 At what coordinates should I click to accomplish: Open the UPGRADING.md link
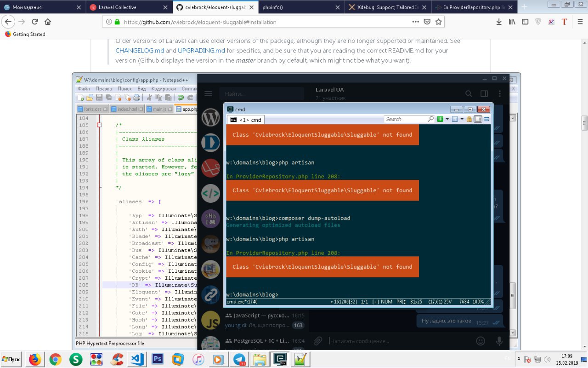(x=202, y=51)
